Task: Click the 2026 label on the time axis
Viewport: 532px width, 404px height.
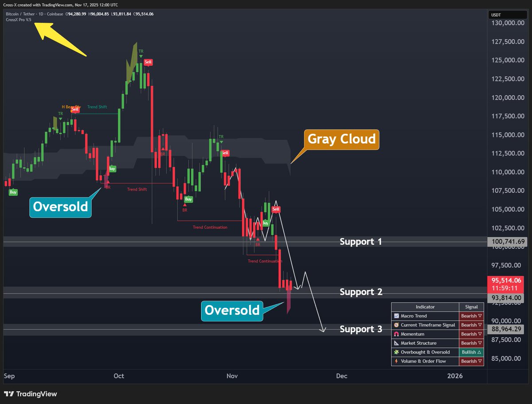Action: click(x=455, y=376)
